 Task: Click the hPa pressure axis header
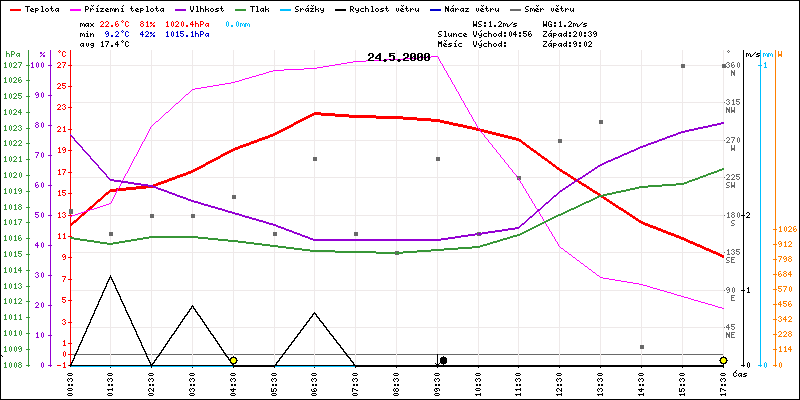click(12, 54)
